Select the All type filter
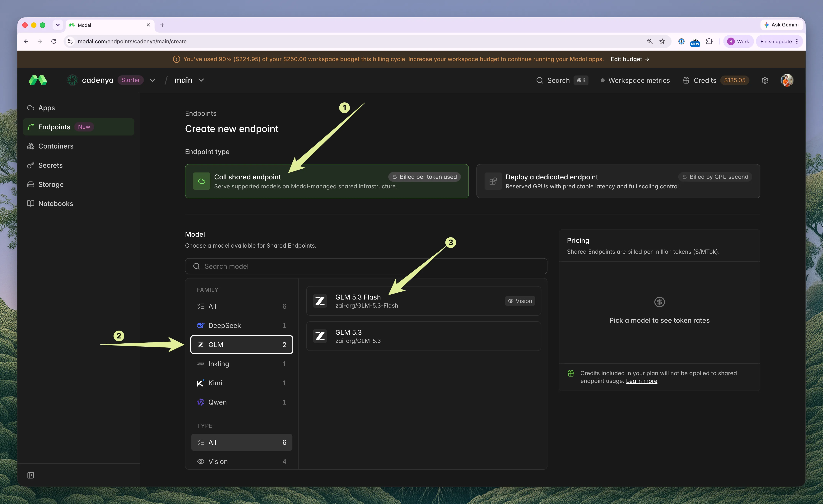823x504 pixels. [x=241, y=442]
